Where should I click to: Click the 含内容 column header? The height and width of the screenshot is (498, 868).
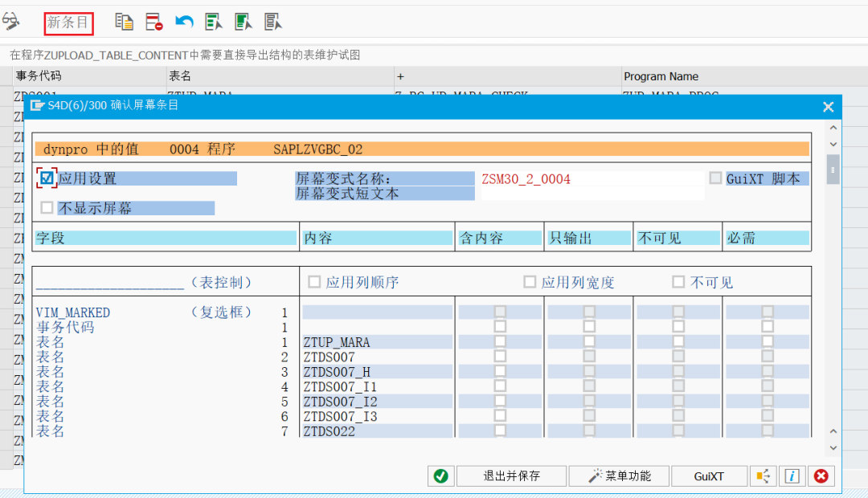pos(500,238)
